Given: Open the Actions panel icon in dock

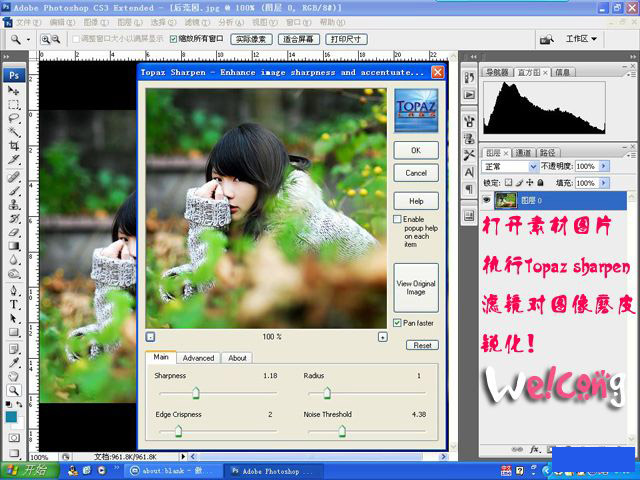Looking at the screenshot, I should (x=469, y=95).
